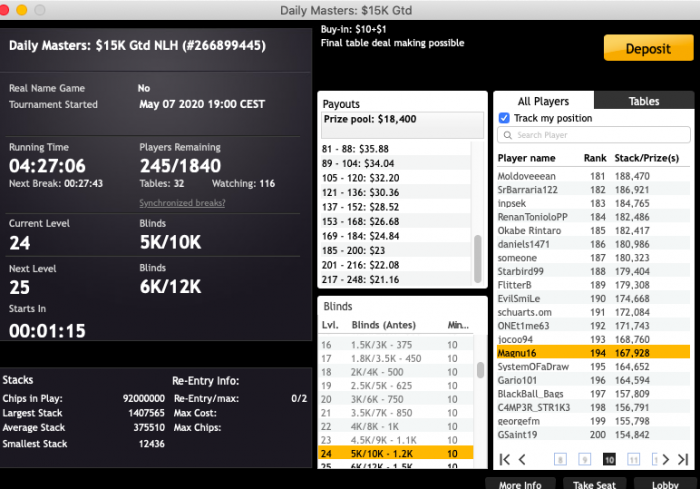This screenshot has height=489, width=700.
Task: Select player inpsek row
Action: (x=593, y=203)
